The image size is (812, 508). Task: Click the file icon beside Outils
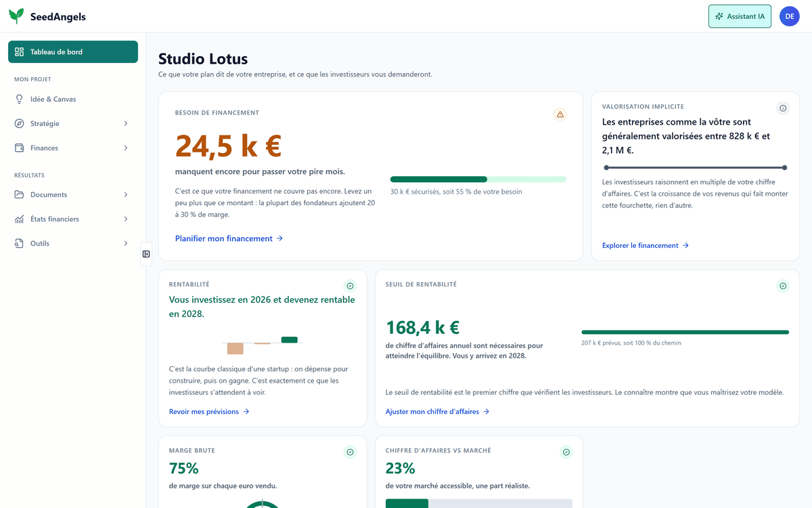19,243
